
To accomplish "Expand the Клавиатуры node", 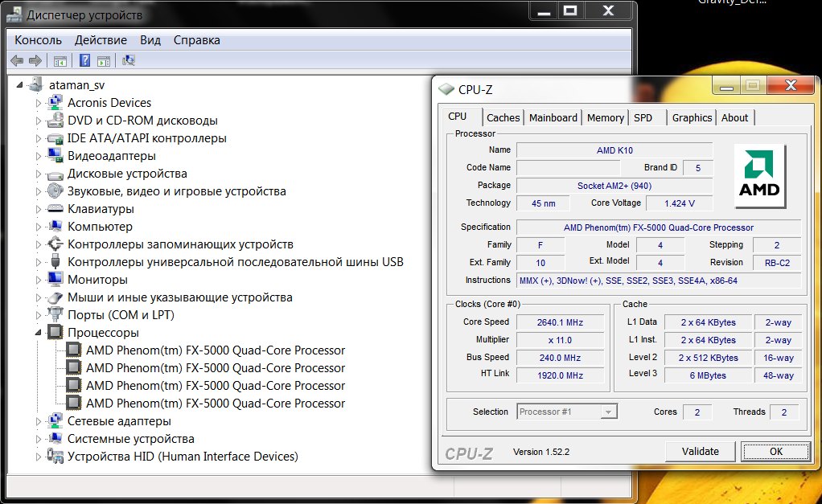I will 39,209.
